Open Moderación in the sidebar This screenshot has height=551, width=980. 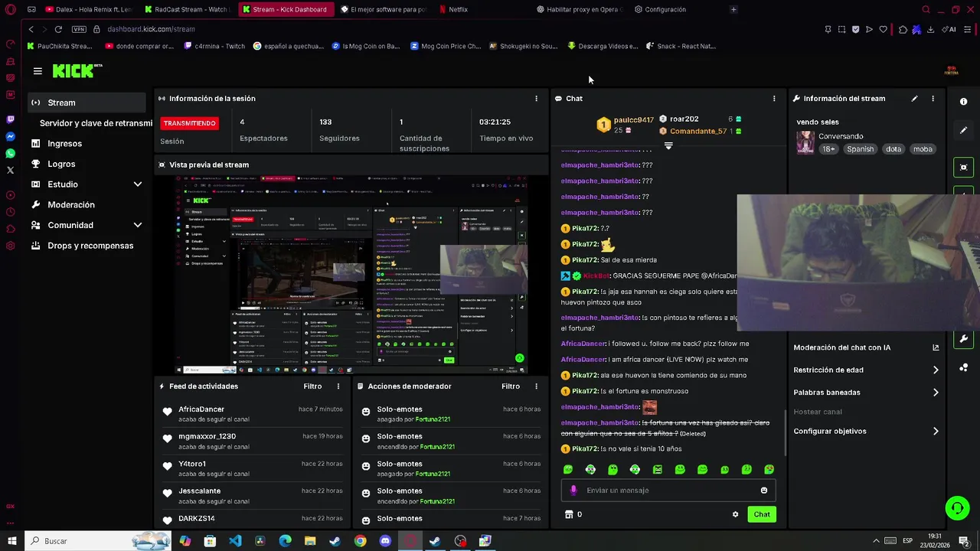tap(71, 205)
